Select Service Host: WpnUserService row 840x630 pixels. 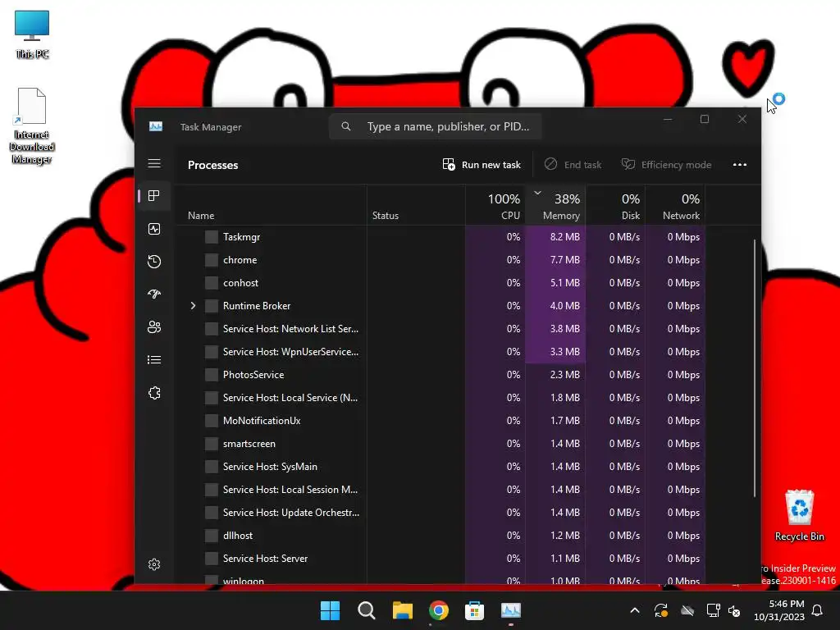441,352
